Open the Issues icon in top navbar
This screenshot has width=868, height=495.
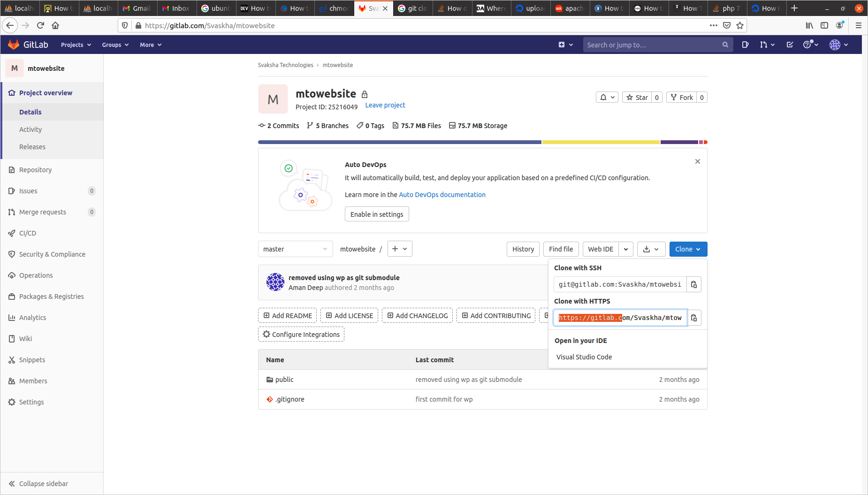click(x=745, y=45)
